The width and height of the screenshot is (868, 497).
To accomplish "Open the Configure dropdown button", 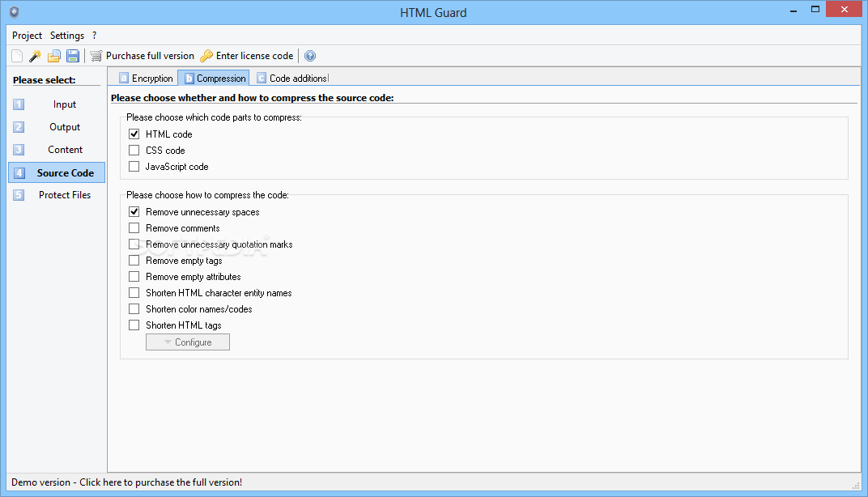I will pyautogui.click(x=188, y=342).
